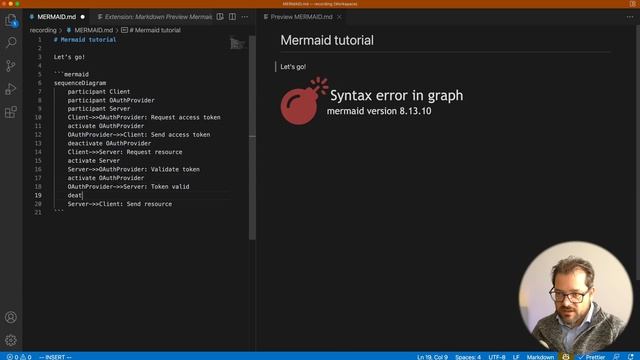The height and width of the screenshot is (360, 640).
Task: Select the Preview MERMAID.md tab
Action: click(301, 17)
